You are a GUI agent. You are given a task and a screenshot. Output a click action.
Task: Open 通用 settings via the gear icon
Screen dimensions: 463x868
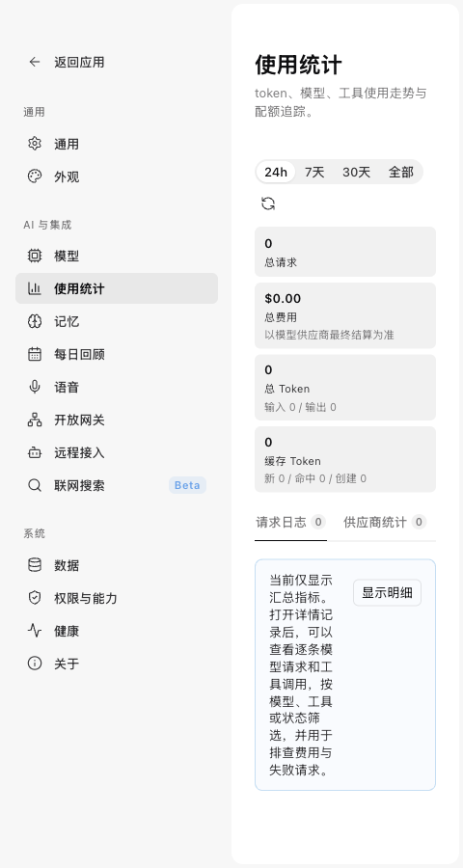[35, 144]
